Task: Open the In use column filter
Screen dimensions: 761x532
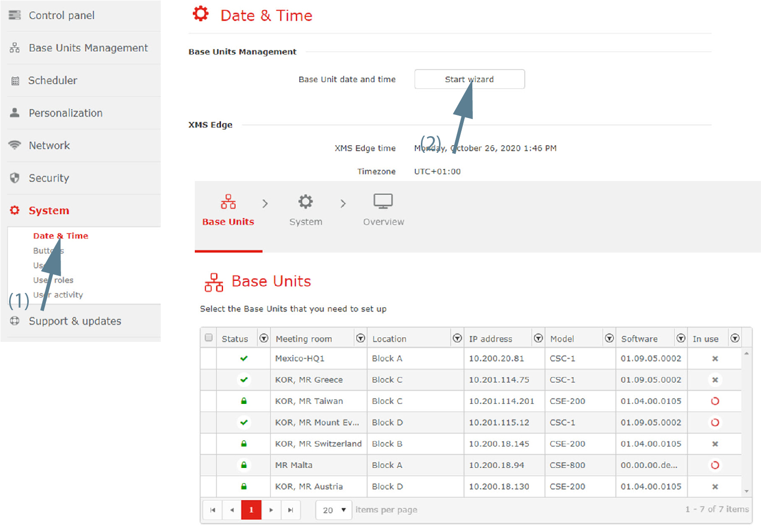Action: (735, 338)
